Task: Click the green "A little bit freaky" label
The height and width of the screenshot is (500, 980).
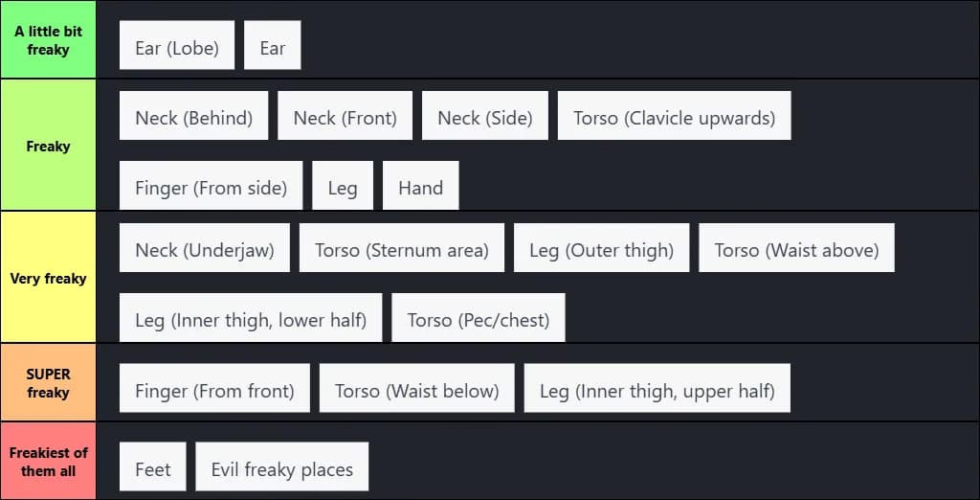Action: coord(48,39)
